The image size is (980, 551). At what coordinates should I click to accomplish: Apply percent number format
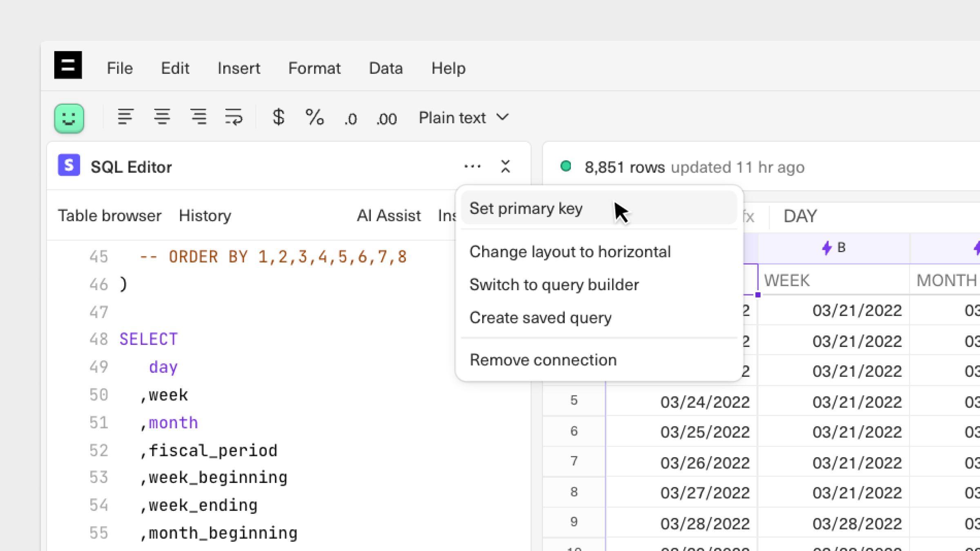tap(314, 118)
